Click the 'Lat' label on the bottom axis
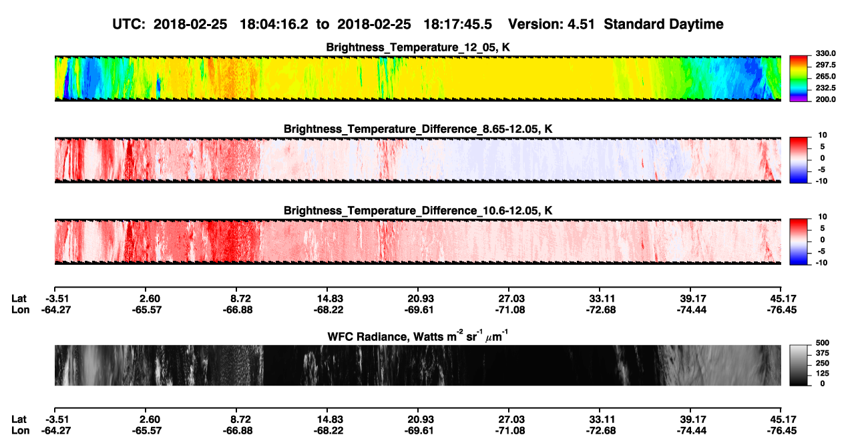The image size is (868, 445). pos(19,419)
